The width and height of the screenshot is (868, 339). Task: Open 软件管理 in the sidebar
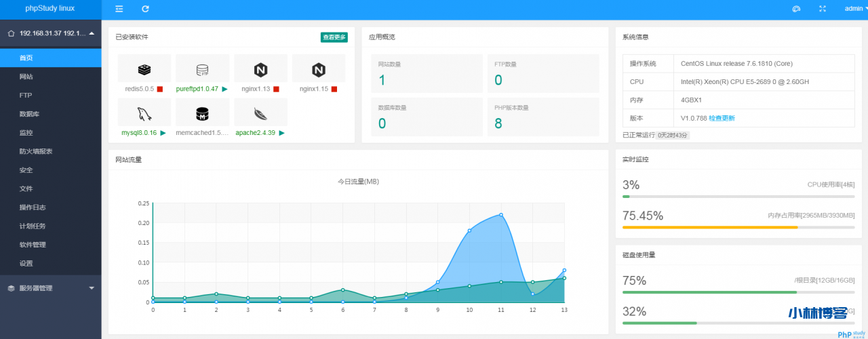(x=51, y=245)
